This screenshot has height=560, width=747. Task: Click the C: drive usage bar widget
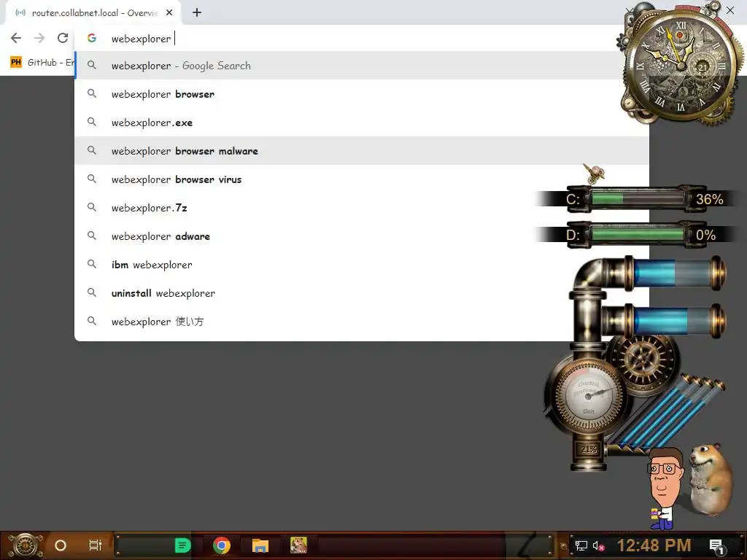638,198
